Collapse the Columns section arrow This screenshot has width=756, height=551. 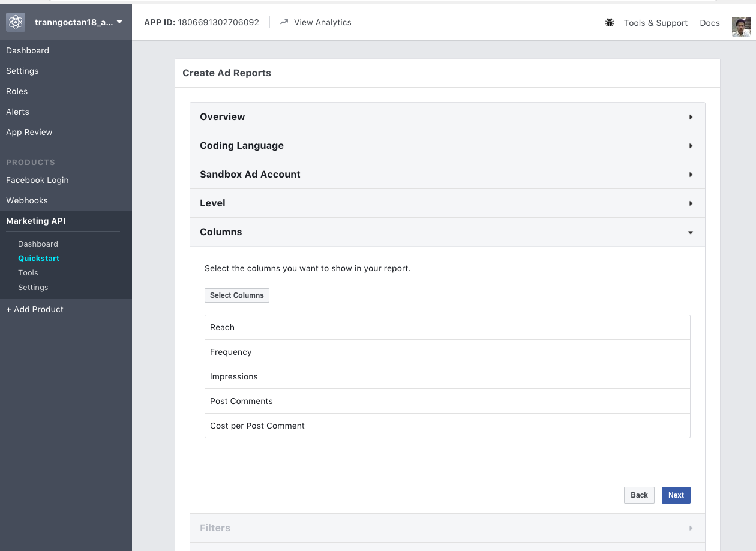coord(691,232)
